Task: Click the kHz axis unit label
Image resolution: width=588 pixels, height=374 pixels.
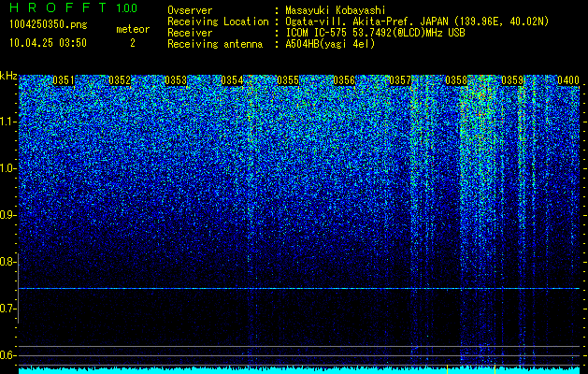Action: (8, 76)
